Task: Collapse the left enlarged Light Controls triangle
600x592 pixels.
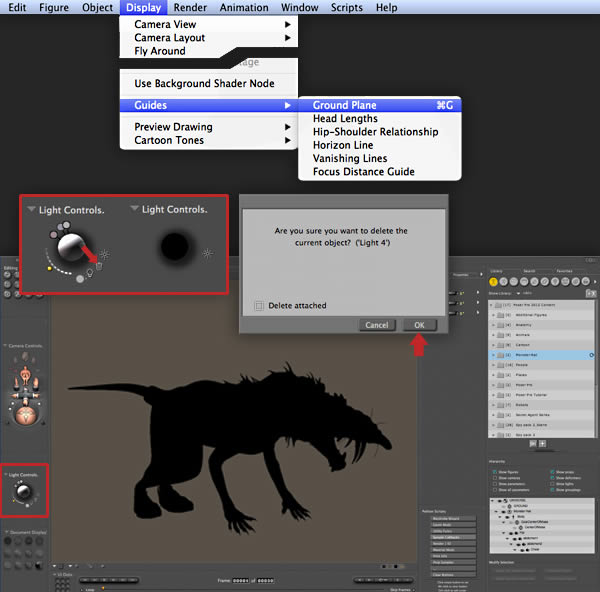Action: (31, 209)
